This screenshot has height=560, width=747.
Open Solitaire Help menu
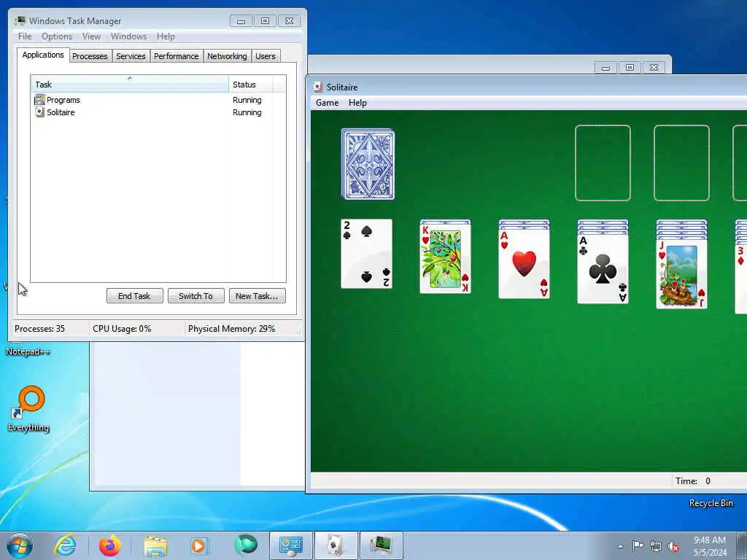357,103
